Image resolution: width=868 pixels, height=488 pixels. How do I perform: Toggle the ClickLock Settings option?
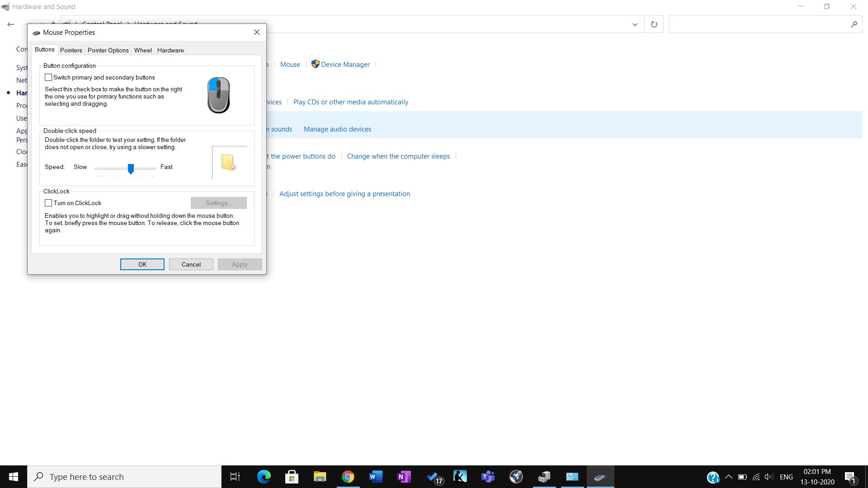click(219, 202)
